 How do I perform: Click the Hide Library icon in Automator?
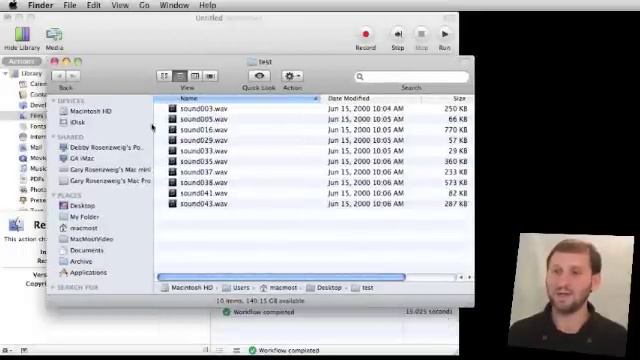(22, 35)
